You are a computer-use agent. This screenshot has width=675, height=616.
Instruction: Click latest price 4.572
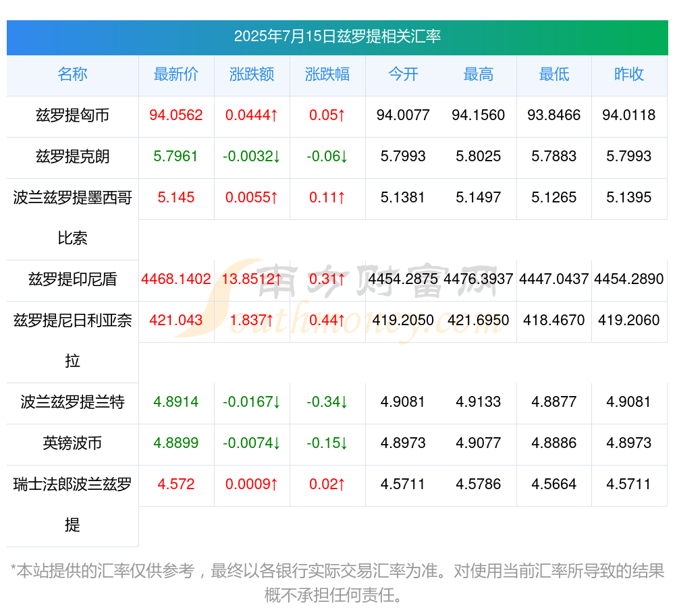175,484
